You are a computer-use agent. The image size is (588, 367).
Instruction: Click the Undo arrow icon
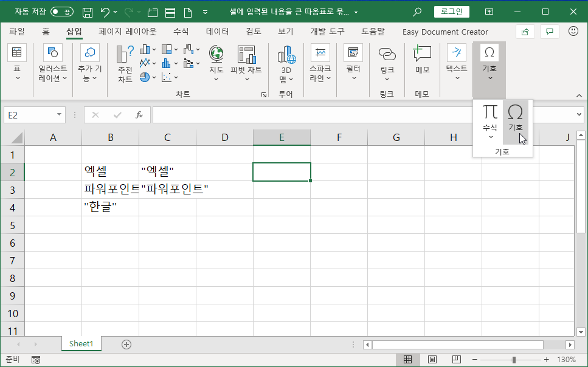tap(105, 12)
